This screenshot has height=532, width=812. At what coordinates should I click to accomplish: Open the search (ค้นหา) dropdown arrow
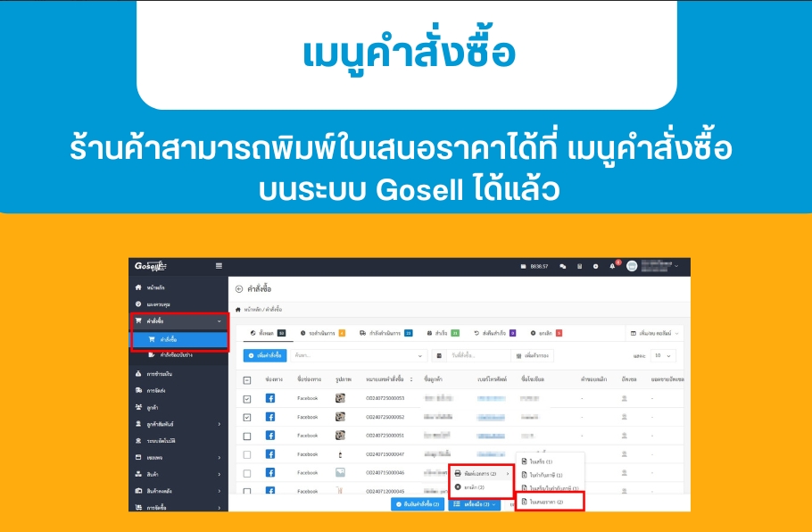pos(420,356)
